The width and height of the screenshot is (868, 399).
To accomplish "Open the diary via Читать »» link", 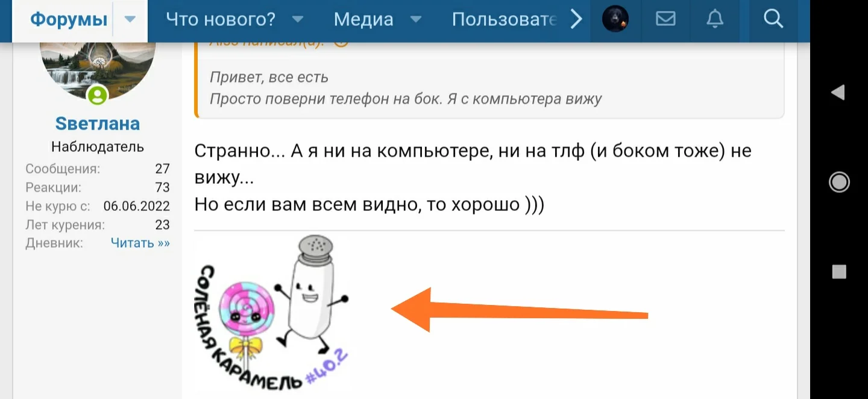I will tap(140, 243).
